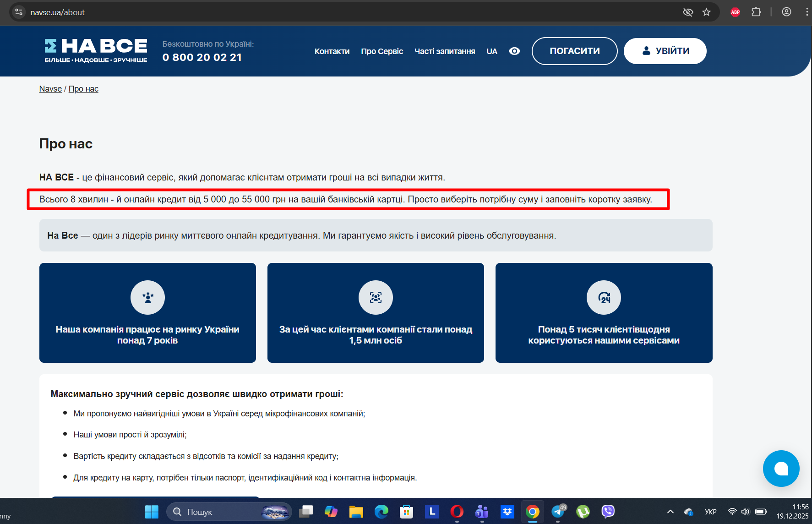The width and height of the screenshot is (812, 524).
Task: Click the heading 'Максимально зручний сервіс дозволяє швидко отримати гроші:'
Action: click(x=197, y=394)
